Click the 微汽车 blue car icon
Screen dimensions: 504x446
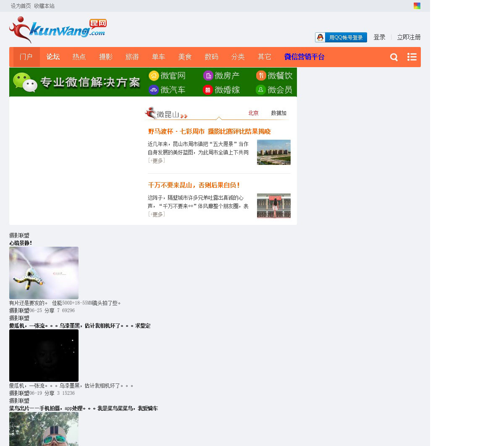[154, 90]
